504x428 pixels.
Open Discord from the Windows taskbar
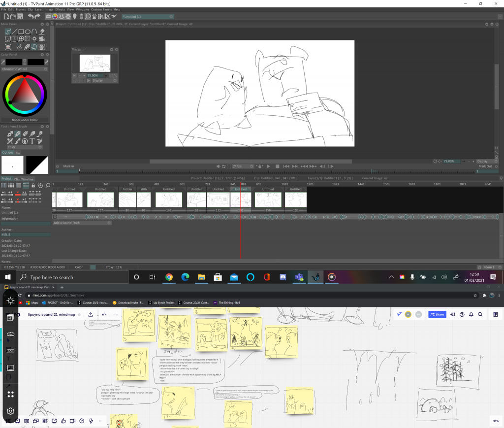tap(283, 277)
